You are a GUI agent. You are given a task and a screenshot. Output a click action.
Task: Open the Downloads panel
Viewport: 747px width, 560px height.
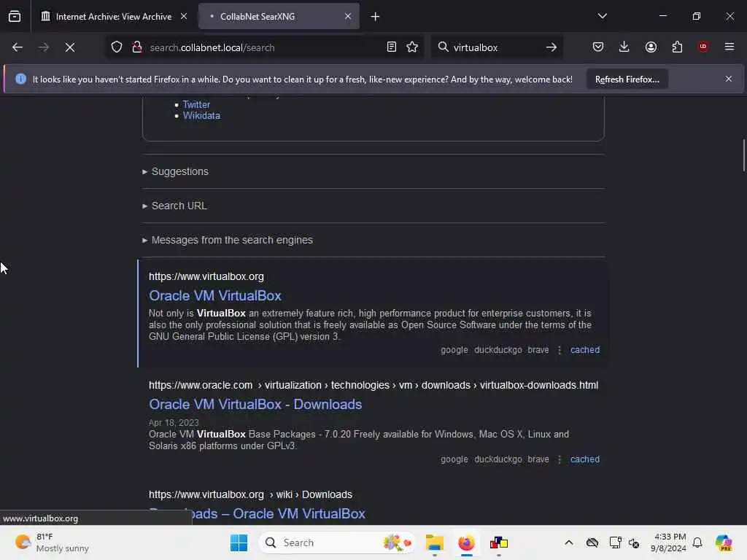coord(624,47)
